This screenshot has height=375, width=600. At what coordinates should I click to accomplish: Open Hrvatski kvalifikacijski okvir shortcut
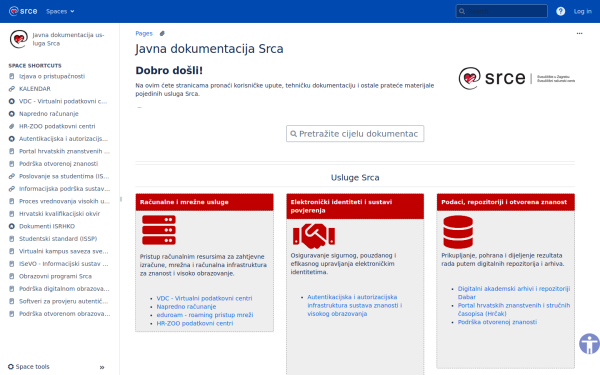[59, 214]
